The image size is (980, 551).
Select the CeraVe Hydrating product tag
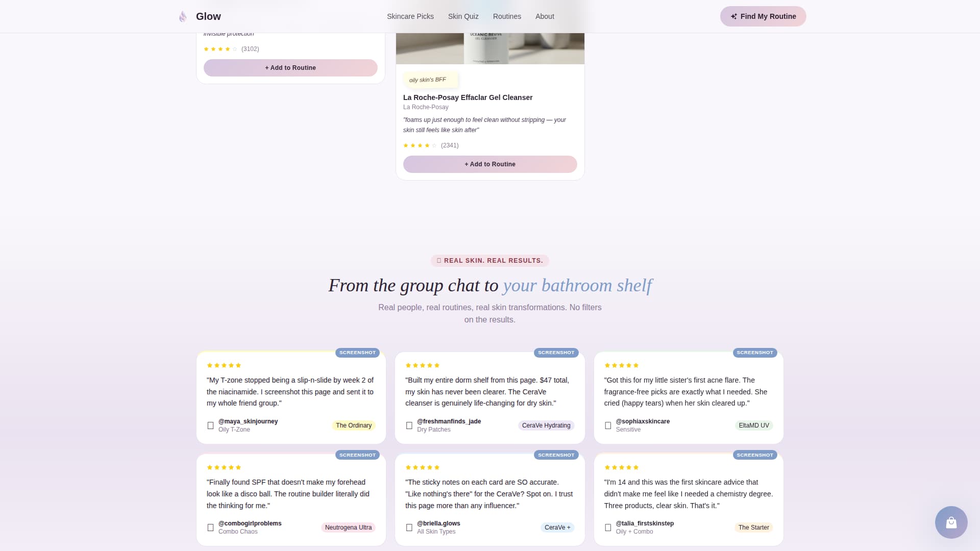click(x=546, y=425)
